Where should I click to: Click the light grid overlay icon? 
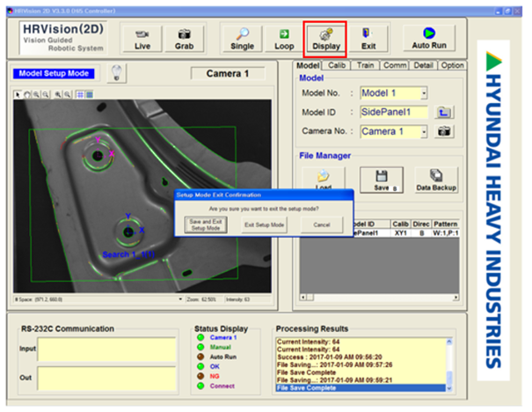coord(80,94)
